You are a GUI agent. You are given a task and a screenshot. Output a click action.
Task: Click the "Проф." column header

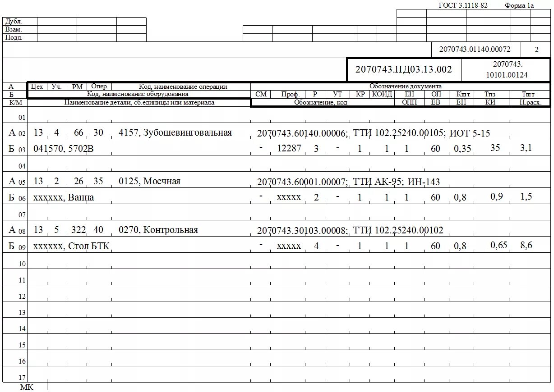click(x=291, y=94)
